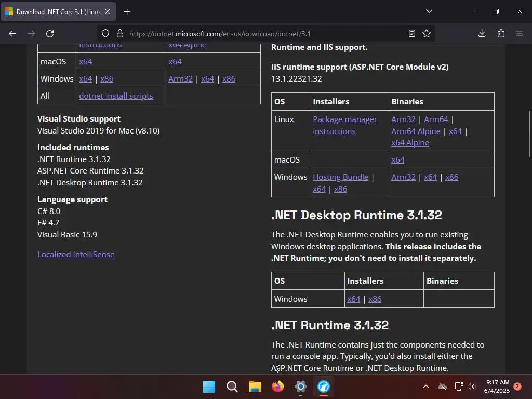This screenshot has height=399, width=532.
Task: Download Windows x86 SDK installer
Action: click(107, 79)
